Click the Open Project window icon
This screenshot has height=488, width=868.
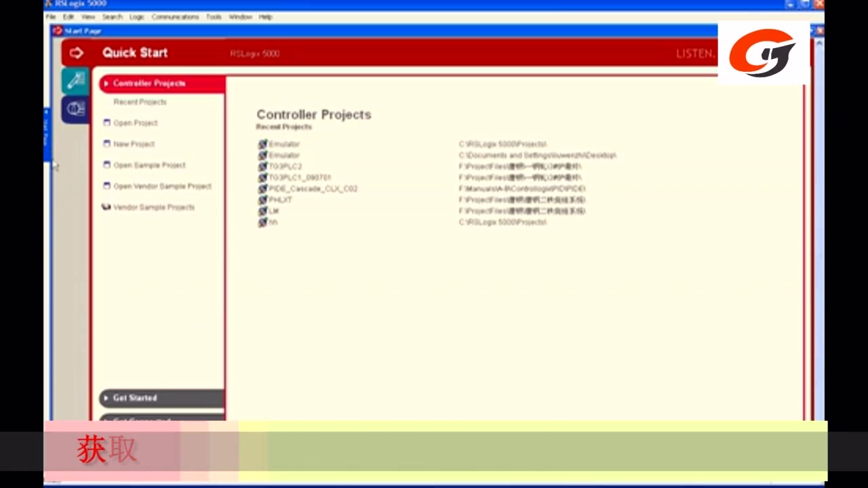[106, 123]
